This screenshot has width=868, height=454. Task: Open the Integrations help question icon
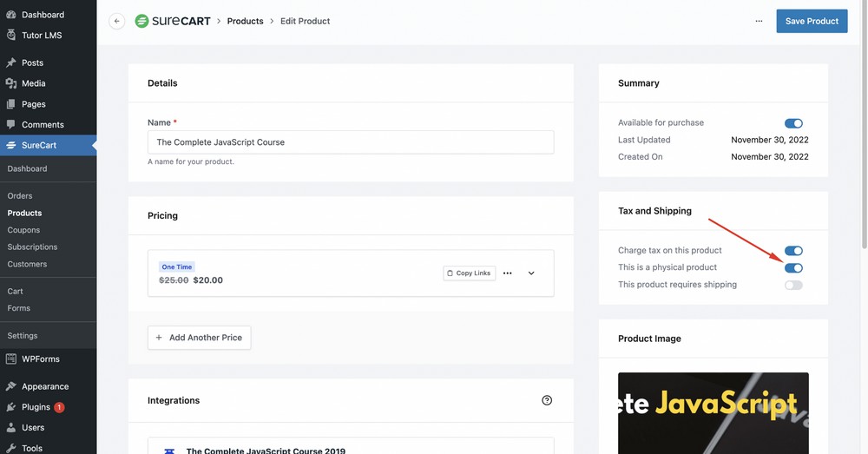(547, 400)
